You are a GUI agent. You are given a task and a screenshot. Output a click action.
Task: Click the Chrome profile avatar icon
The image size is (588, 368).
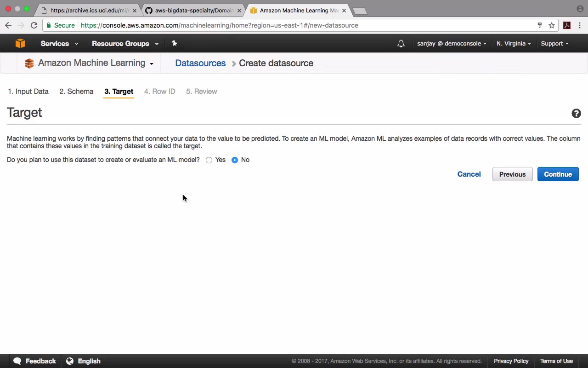[580, 9]
